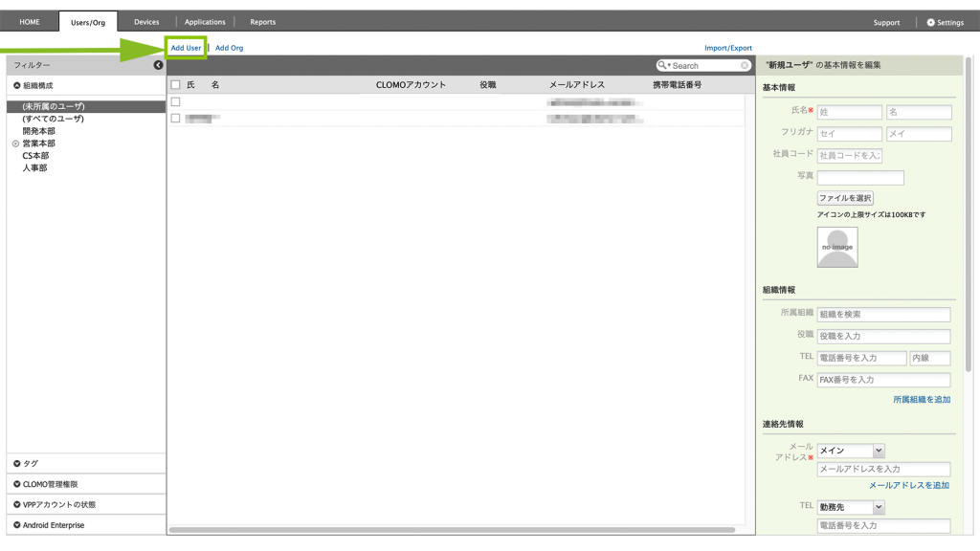
Task: Click the 写真 file path field
Action: click(x=860, y=177)
